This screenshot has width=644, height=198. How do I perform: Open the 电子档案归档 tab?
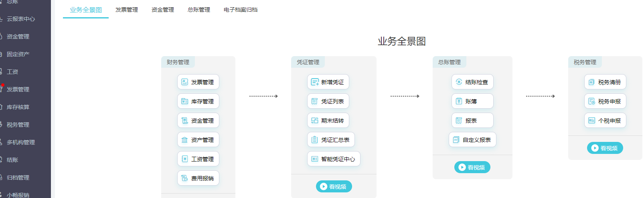[241, 10]
